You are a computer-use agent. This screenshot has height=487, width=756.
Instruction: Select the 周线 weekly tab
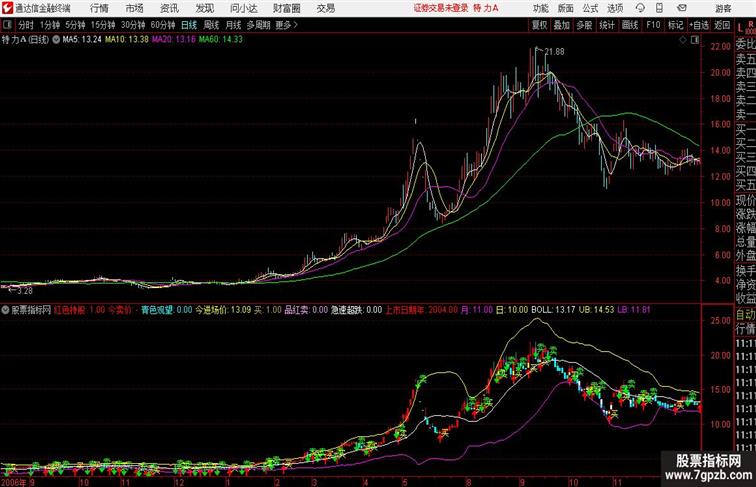(x=211, y=25)
